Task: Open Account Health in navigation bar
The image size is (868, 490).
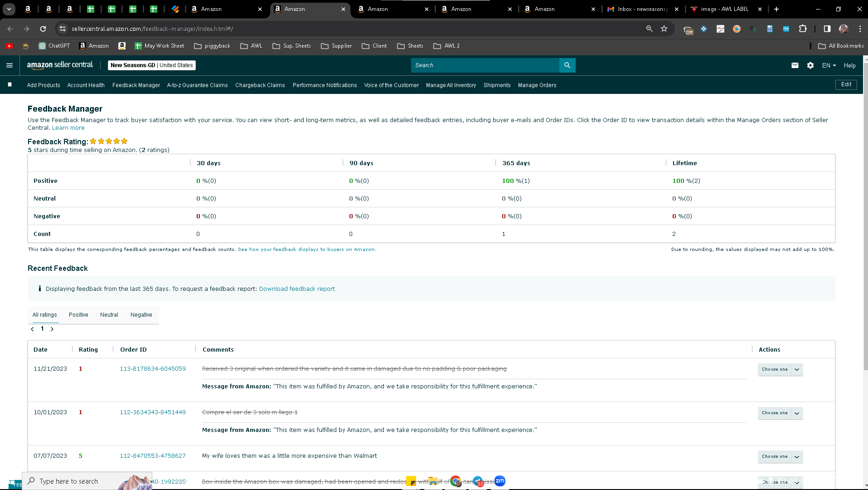Action: tap(86, 85)
